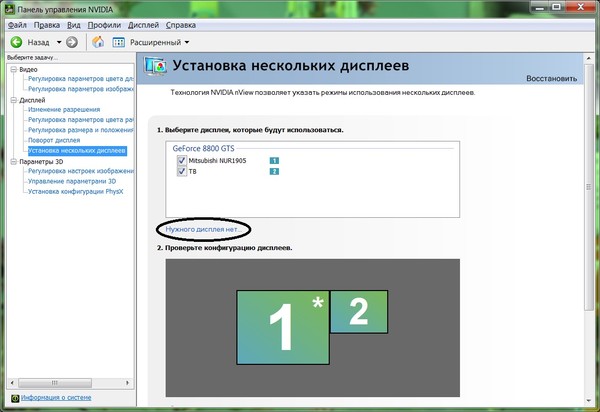600x412 pixels.
Task: Click the main pane vertical scrollbar thumb
Action: coord(589,187)
